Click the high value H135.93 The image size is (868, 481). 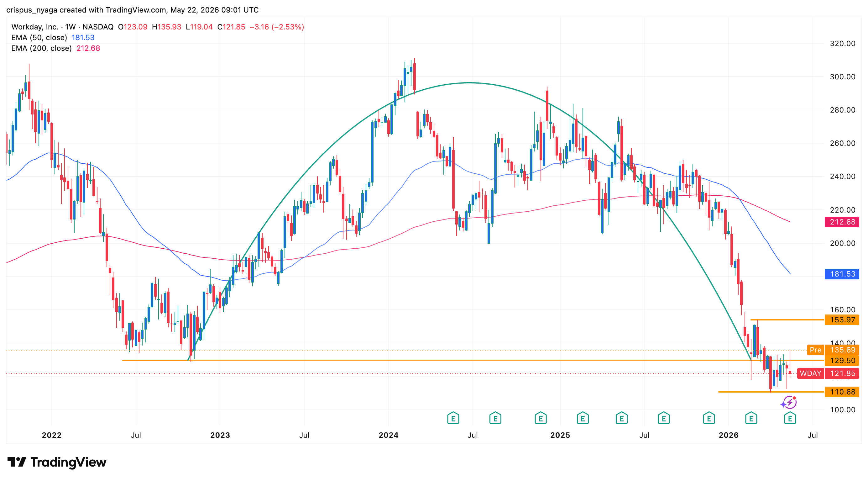(x=166, y=27)
